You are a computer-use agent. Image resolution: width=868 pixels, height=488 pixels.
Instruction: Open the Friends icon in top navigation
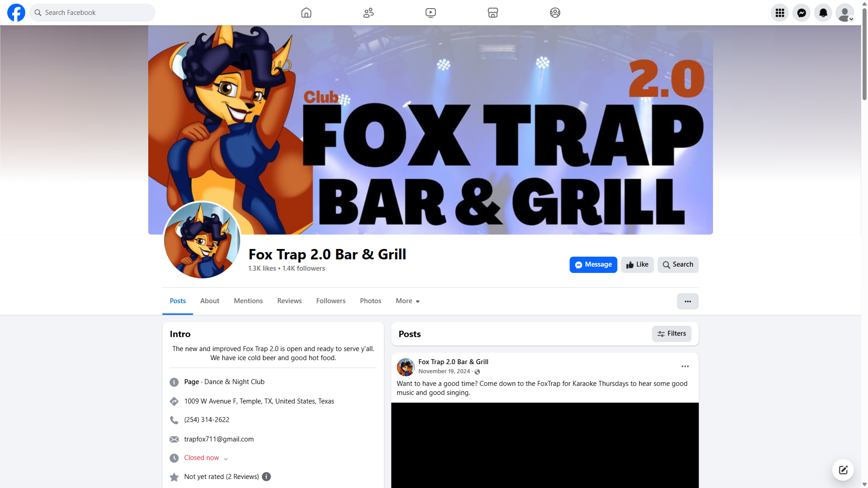tap(368, 13)
